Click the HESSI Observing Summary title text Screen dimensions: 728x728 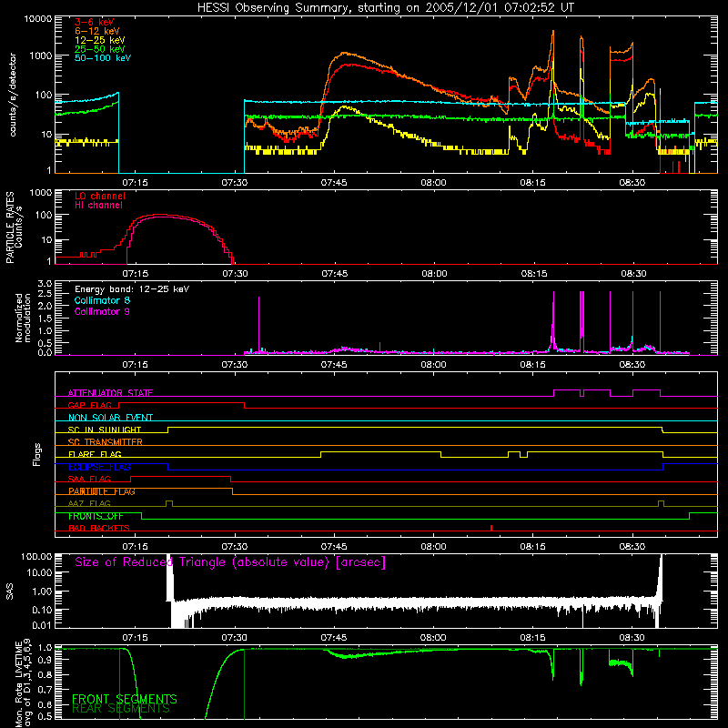click(x=386, y=8)
